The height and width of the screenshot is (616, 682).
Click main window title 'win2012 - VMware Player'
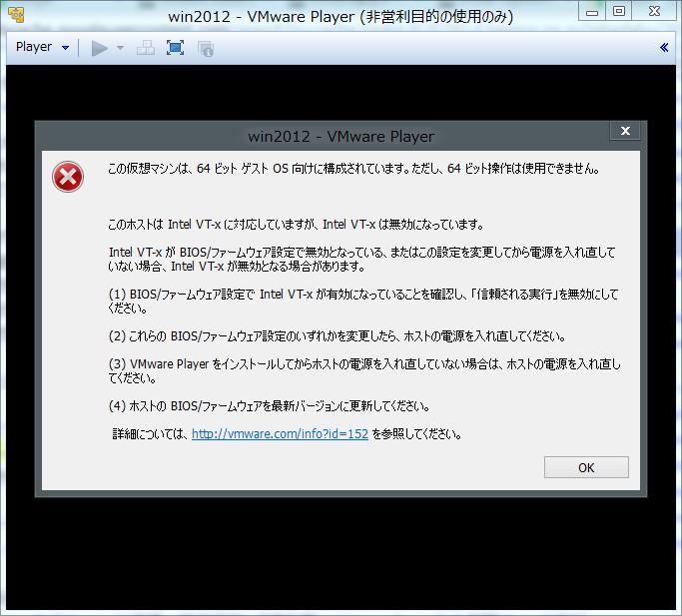tap(341, 17)
